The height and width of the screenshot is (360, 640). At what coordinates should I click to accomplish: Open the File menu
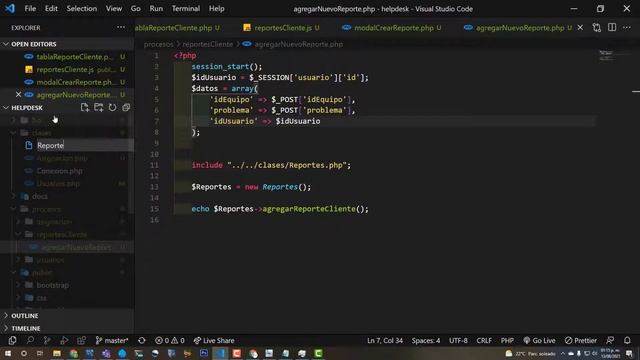point(30,9)
